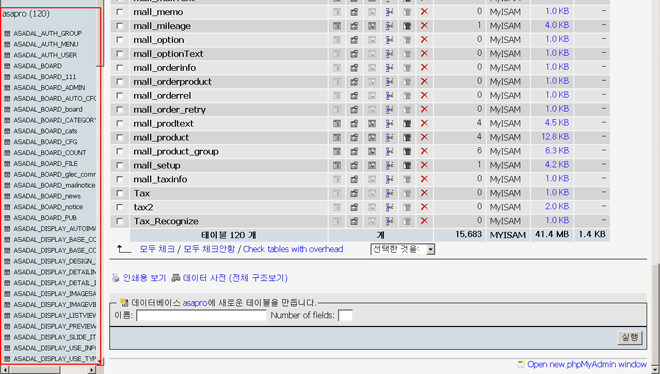Click Check tables with overhead link
660x374 pixels.
pos(293,249)
